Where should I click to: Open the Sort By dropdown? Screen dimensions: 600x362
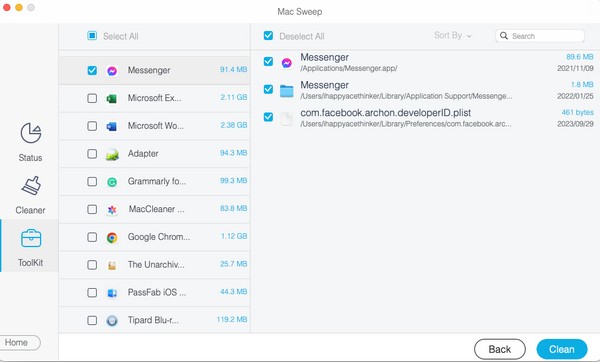pos(453,36)
